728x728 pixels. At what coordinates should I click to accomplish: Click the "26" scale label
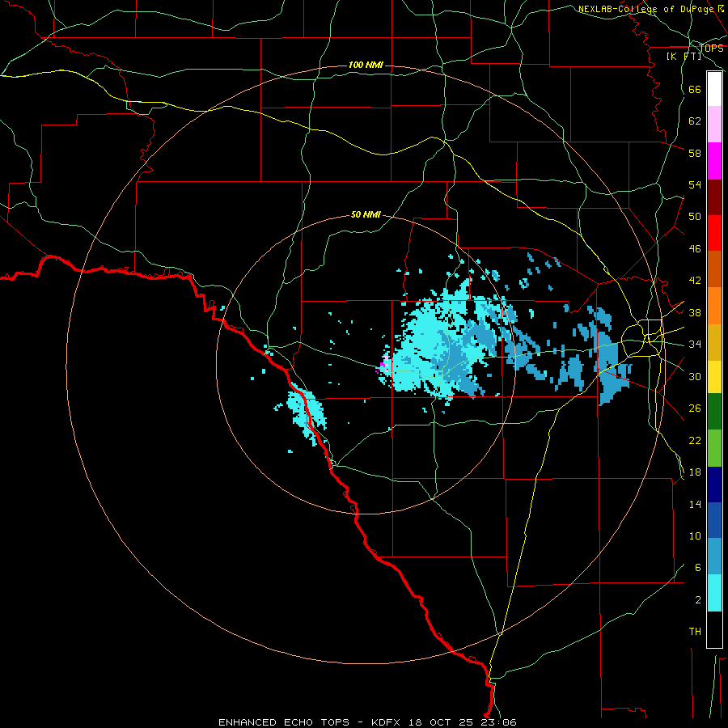coord(695,408)
